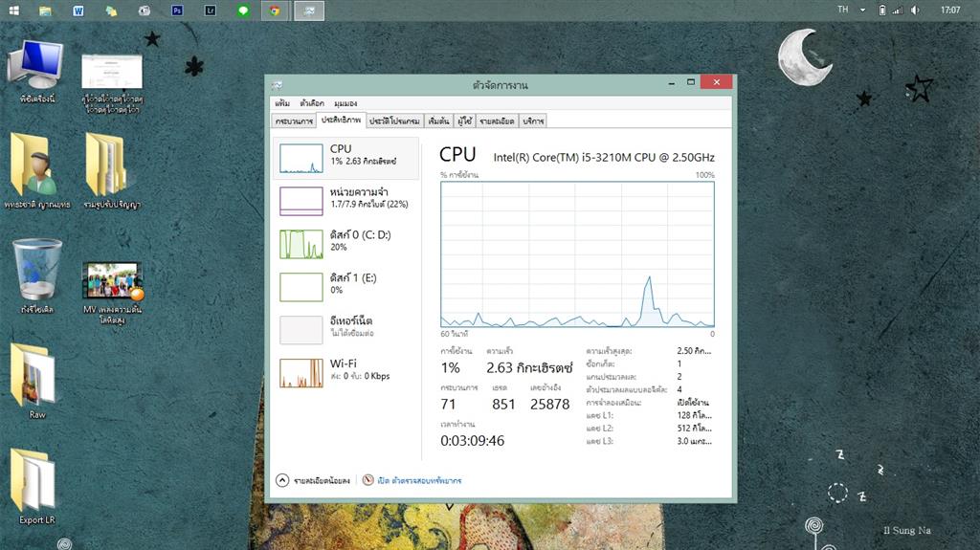Close the Task Manager window
Image resolution: width=980 pixels, height=550 pixels.
click(716, 82)
